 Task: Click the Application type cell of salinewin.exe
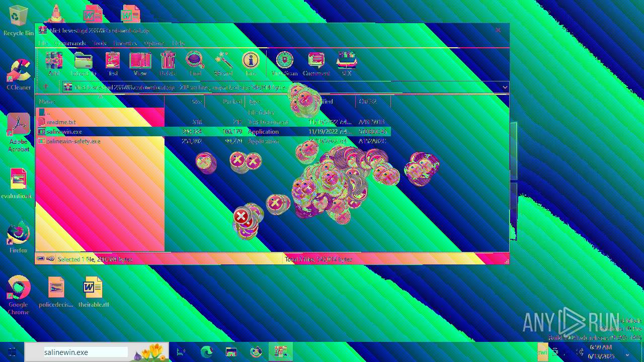point(263,131)
